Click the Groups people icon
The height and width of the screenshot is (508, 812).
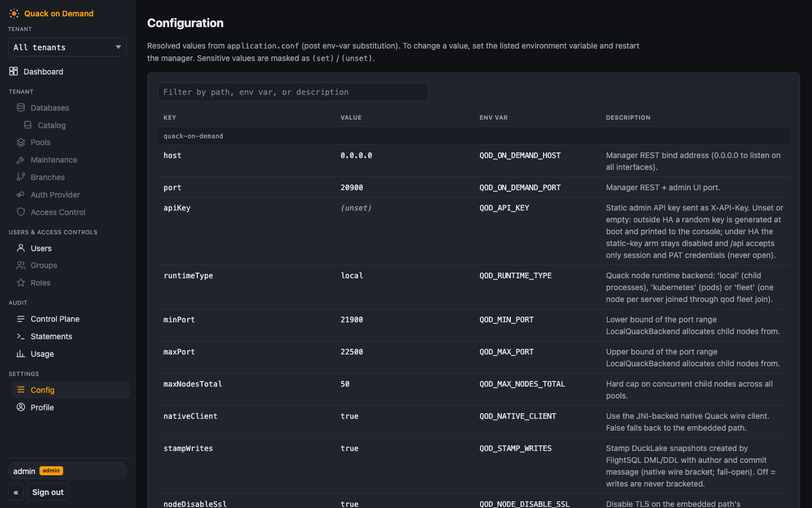21,265
